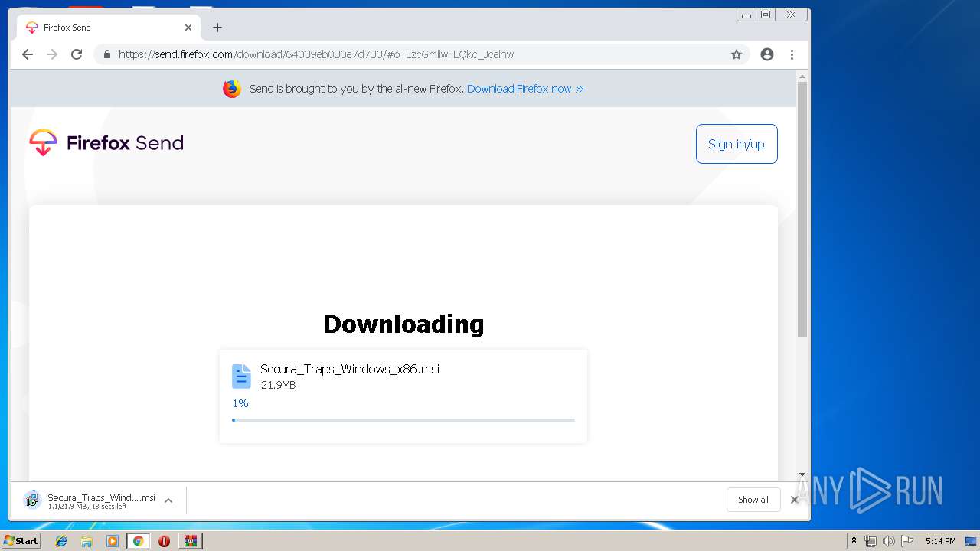Open the Chrome profile avatar icon

pos(767,54)
